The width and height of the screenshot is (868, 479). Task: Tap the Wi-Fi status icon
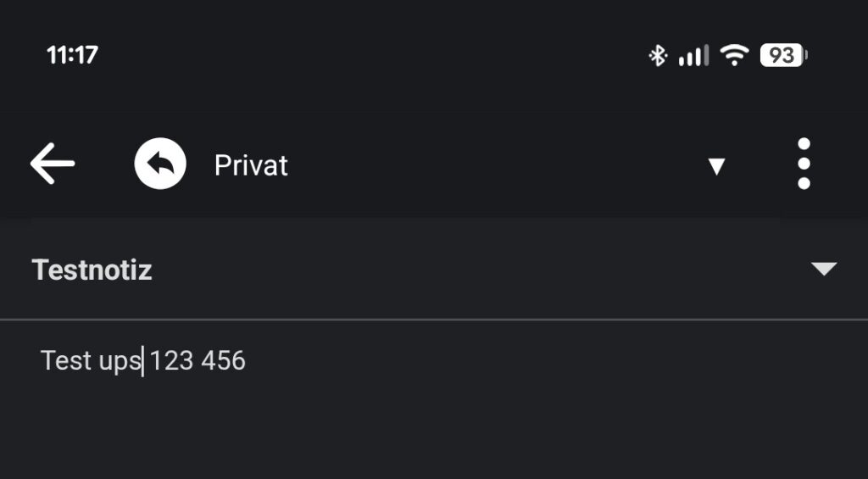(x=734, y=56)
